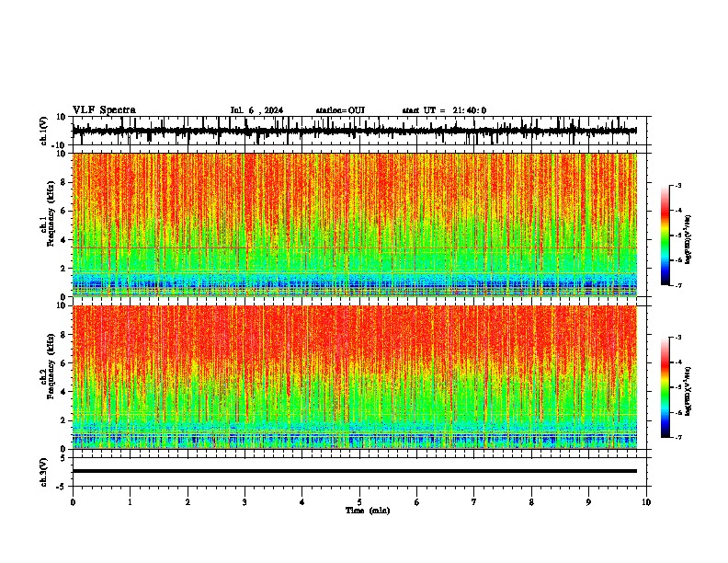Click the time axis tick label "1"
728x563 pixels.
pos(130,502)
